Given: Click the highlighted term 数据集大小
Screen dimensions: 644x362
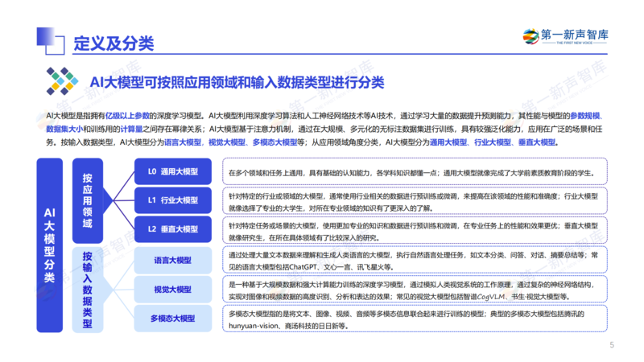Looking at the screenshot, I should pos(64,129).
